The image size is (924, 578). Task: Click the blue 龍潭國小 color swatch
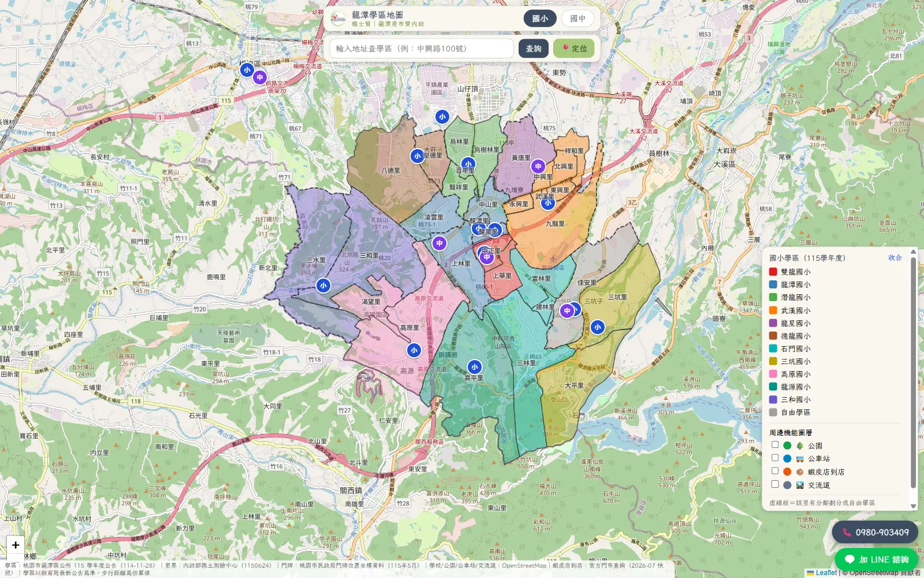coord(773,284)
